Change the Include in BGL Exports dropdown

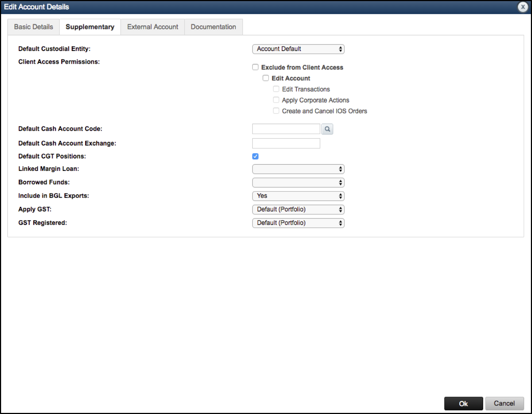pyautogui.click(x=298, y=196)
